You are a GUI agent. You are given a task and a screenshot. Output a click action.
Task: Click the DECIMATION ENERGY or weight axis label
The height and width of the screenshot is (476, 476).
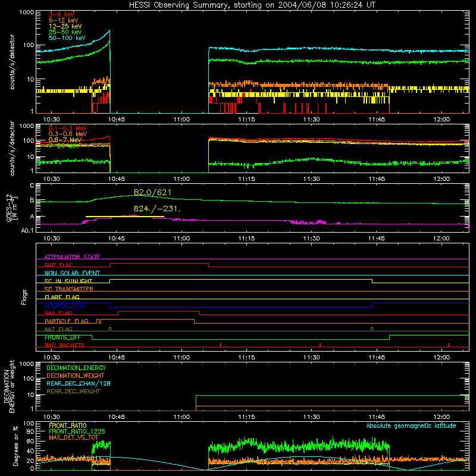(9, 387)
